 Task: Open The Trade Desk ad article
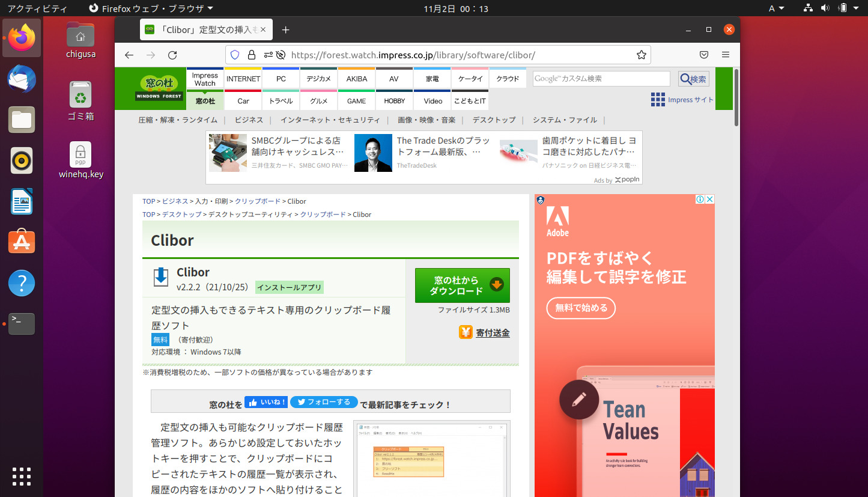point(423,153)
